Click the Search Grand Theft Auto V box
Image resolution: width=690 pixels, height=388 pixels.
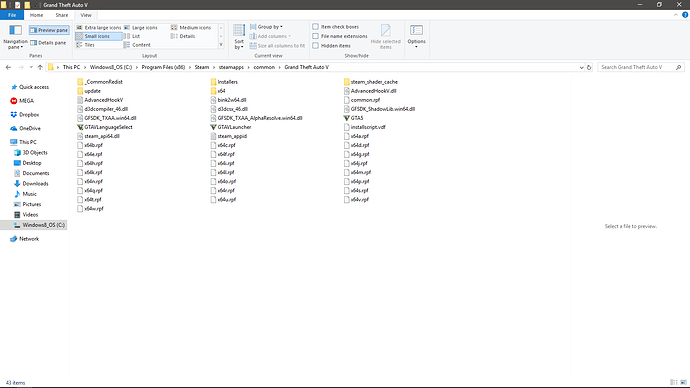(x=641, y=67)
